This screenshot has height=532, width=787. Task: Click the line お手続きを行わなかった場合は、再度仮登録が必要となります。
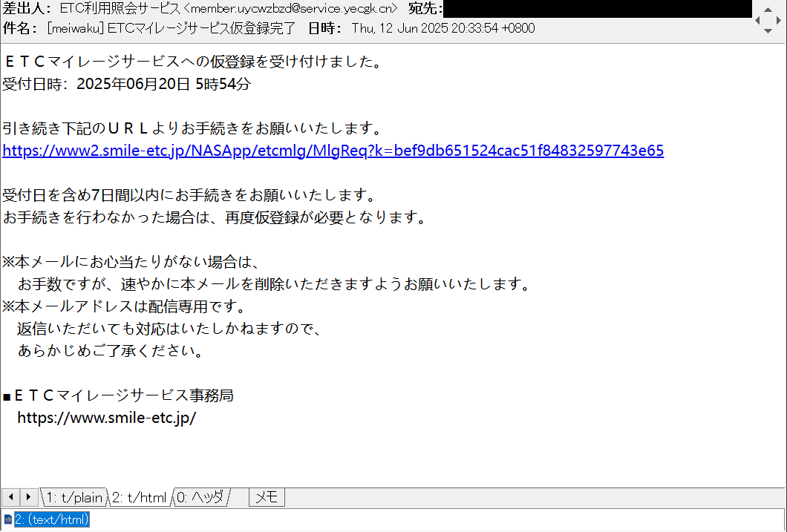click(x=215, y=217)
